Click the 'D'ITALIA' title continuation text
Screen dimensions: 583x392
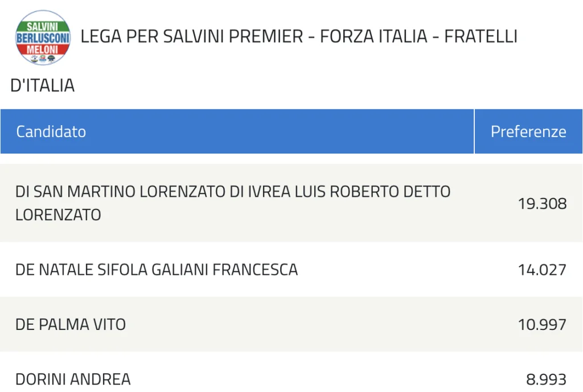click(x=43, y=85)
